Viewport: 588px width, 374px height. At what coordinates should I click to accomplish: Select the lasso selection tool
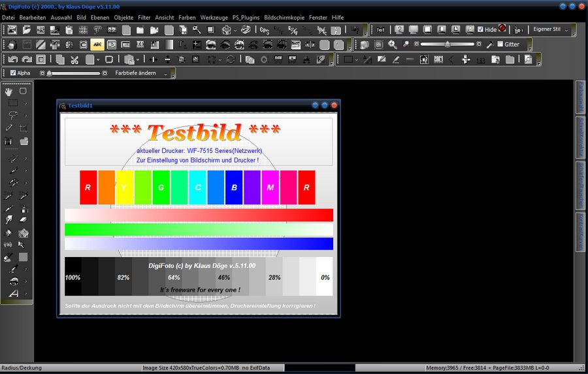tap(12, 116)
